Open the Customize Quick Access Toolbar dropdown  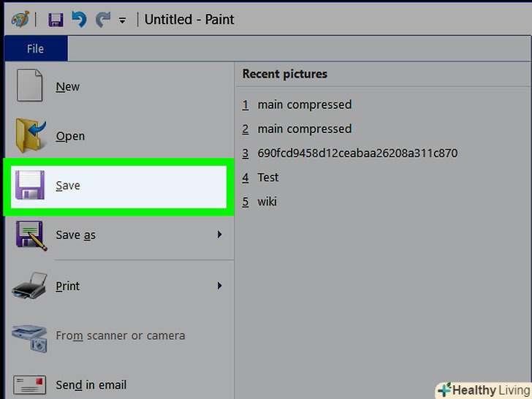122,20
